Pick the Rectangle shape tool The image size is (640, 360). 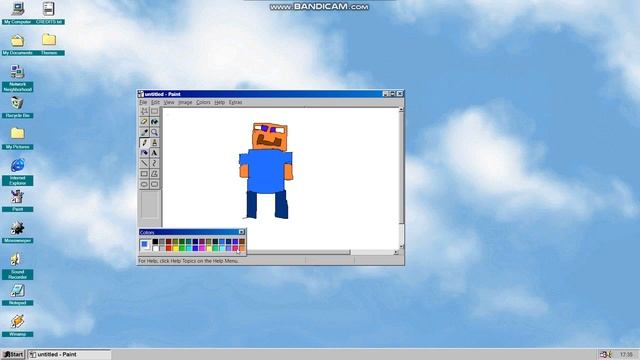pyautogui.click(x=144, y=173)
